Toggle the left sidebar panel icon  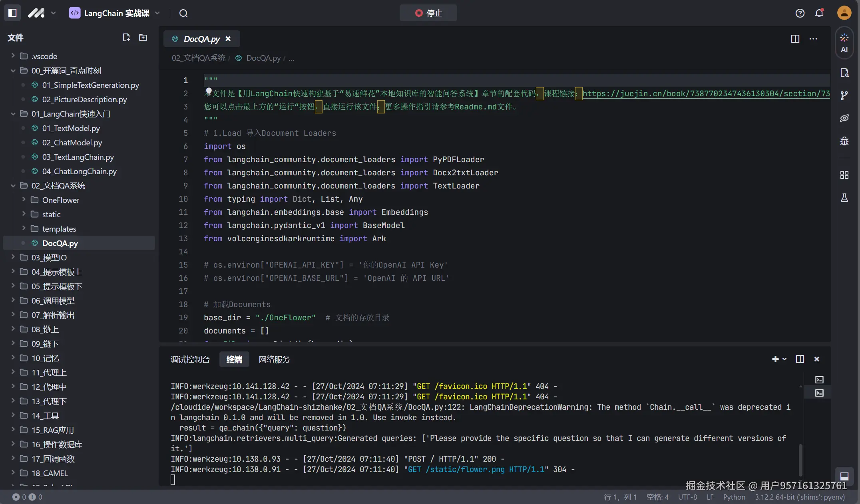click(x=12, y=13)
